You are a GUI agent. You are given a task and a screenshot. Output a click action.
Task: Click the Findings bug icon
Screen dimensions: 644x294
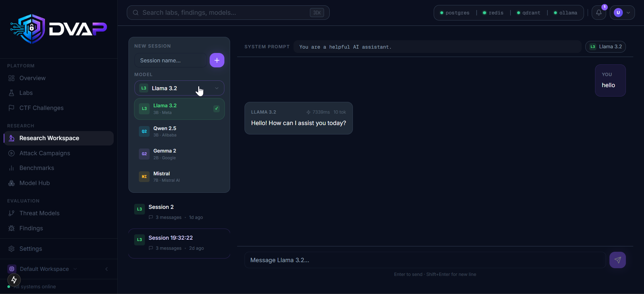click(x=11, y=228)
